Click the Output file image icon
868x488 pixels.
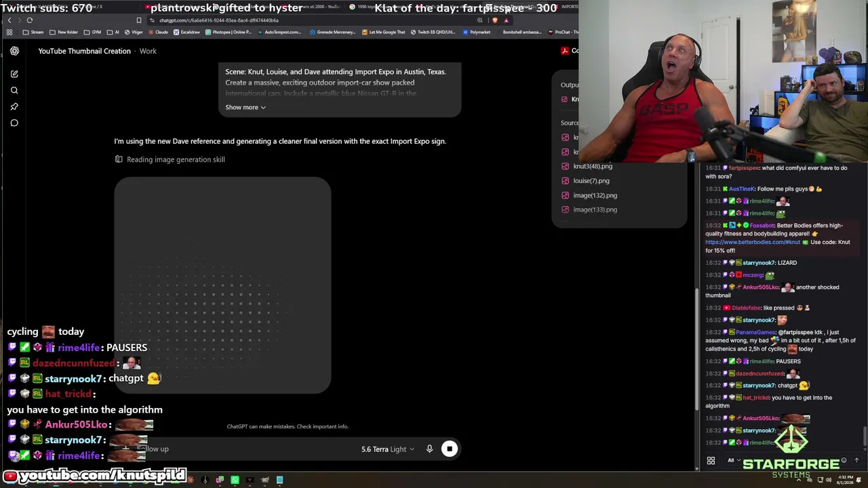coord(564,99)
